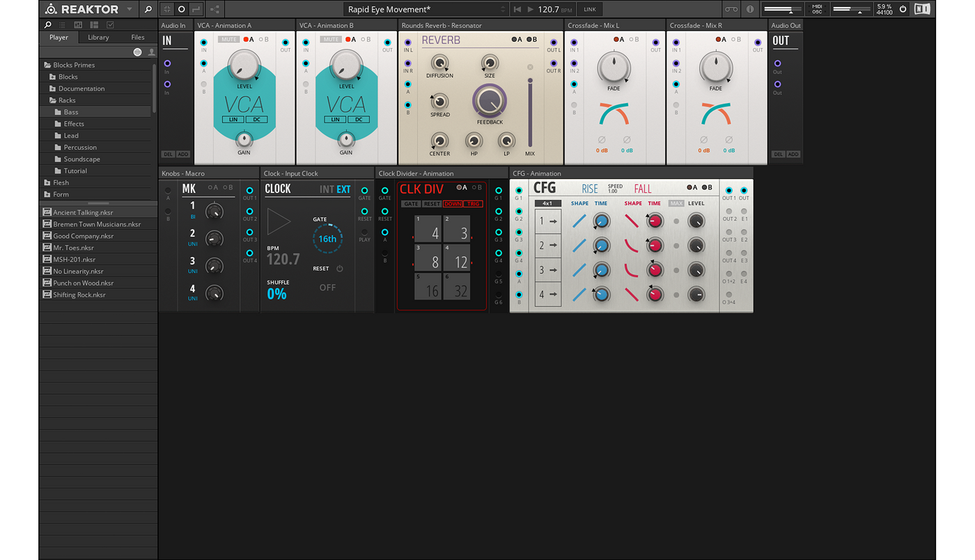Select the Bass folder under Racks
975x560 pixels.
(x=95, y=112)
